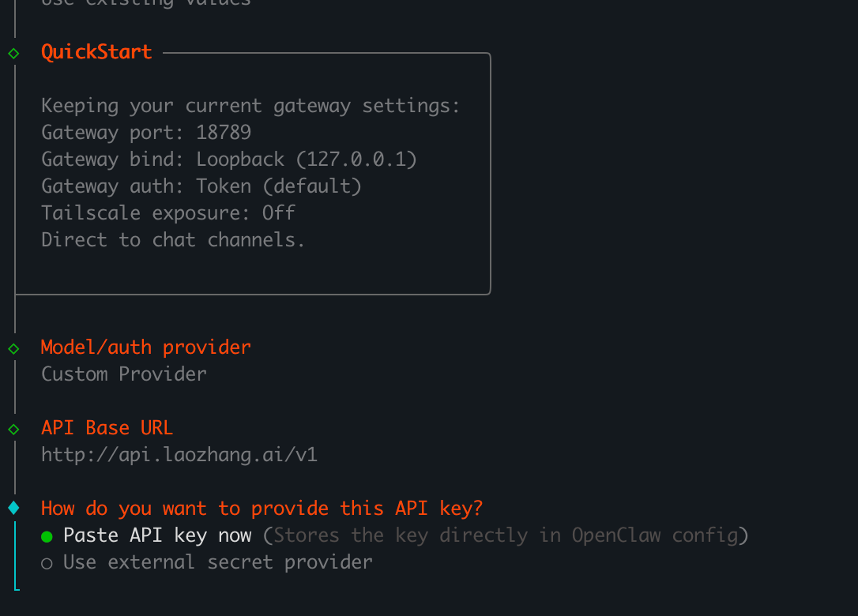
Task: Click the filled diamond next to the API key question
Action: pos(13,509)
